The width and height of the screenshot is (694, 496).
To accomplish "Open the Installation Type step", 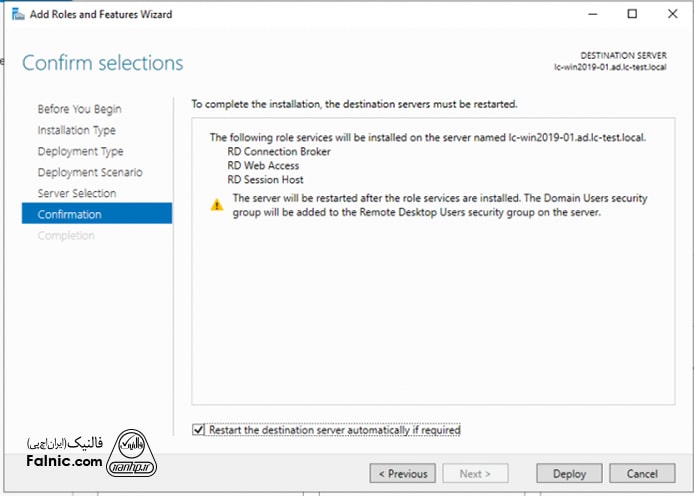I will click(76, 130).
